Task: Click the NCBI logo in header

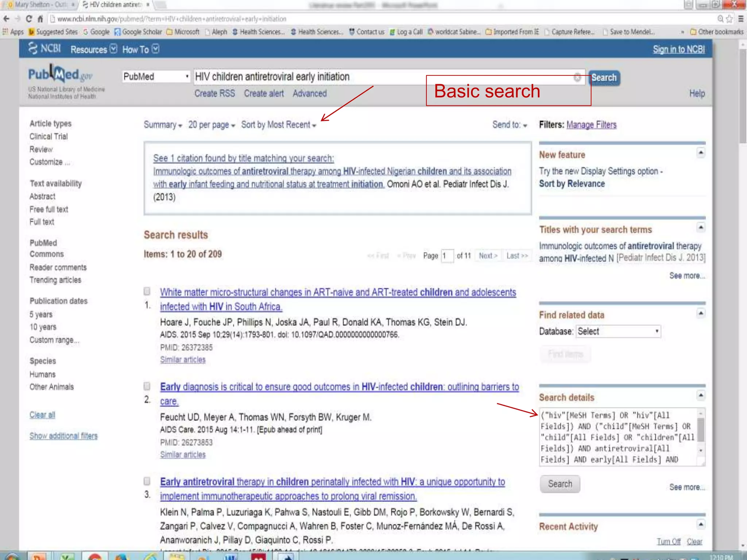Action: [x=44, y=48]
